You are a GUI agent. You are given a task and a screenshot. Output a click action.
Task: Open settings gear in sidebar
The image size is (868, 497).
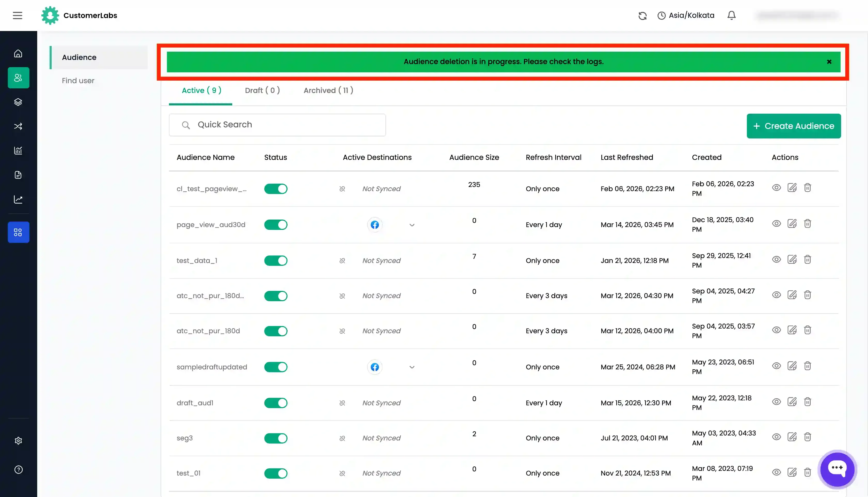coord(18,441)
